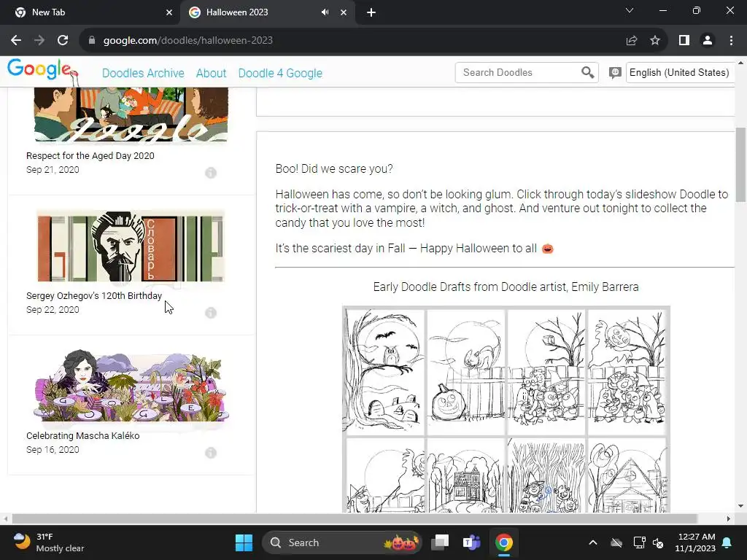
Task: Click the Chrome taskbar icon
Action: (503, 542)
